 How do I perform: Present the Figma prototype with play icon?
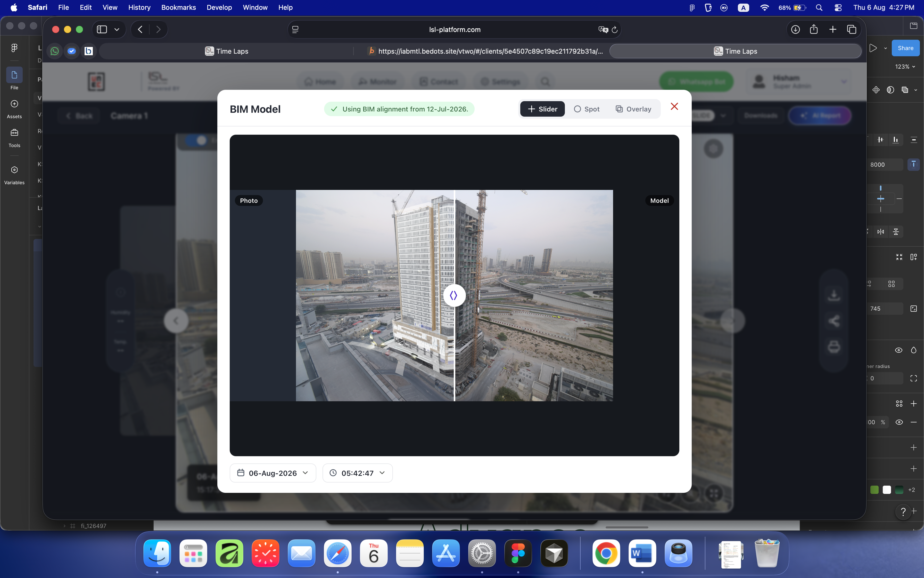[873, 48]
